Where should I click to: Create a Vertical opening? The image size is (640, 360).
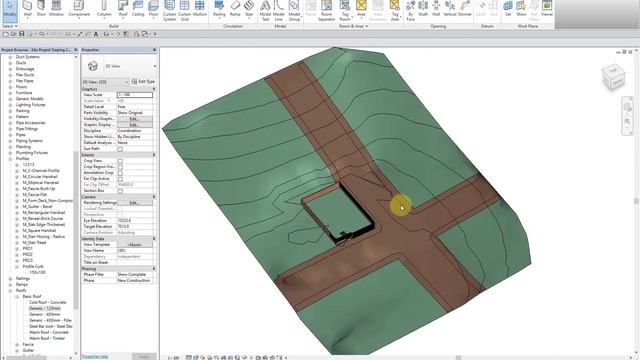[x=450, y=9]
